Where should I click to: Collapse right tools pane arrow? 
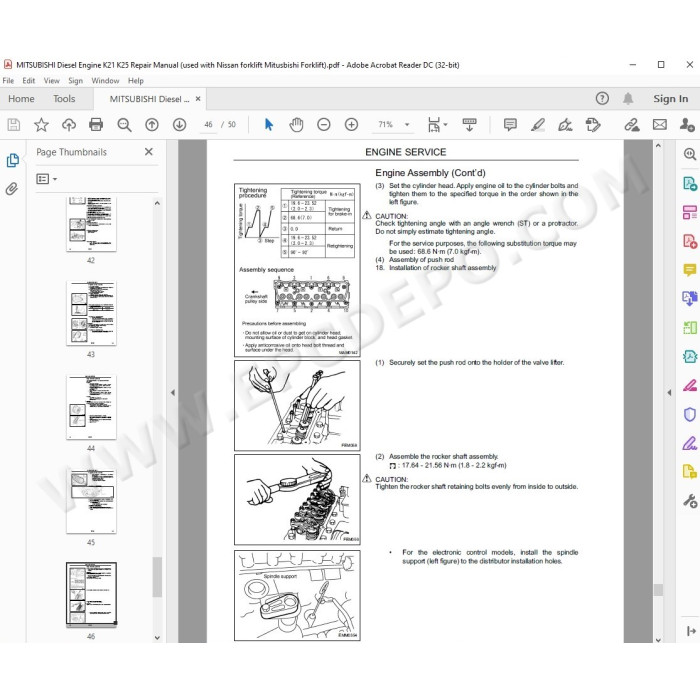point(669,392)
